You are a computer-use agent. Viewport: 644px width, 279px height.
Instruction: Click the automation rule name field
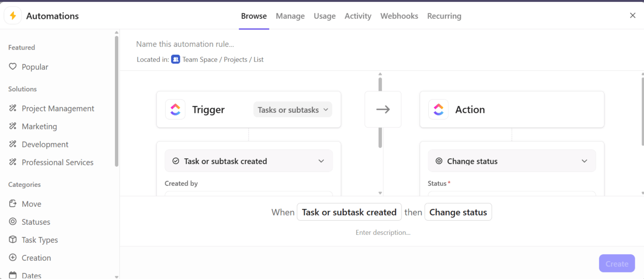[185, 44]
